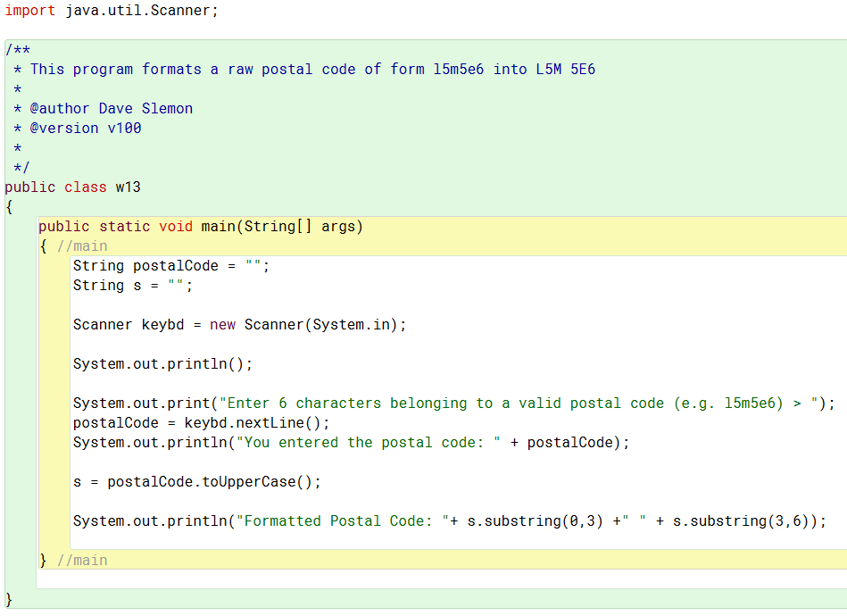Click the String postalCode declaration line
Image resolution: width=847 pixels, height=616 pixels.
(171, 266)
